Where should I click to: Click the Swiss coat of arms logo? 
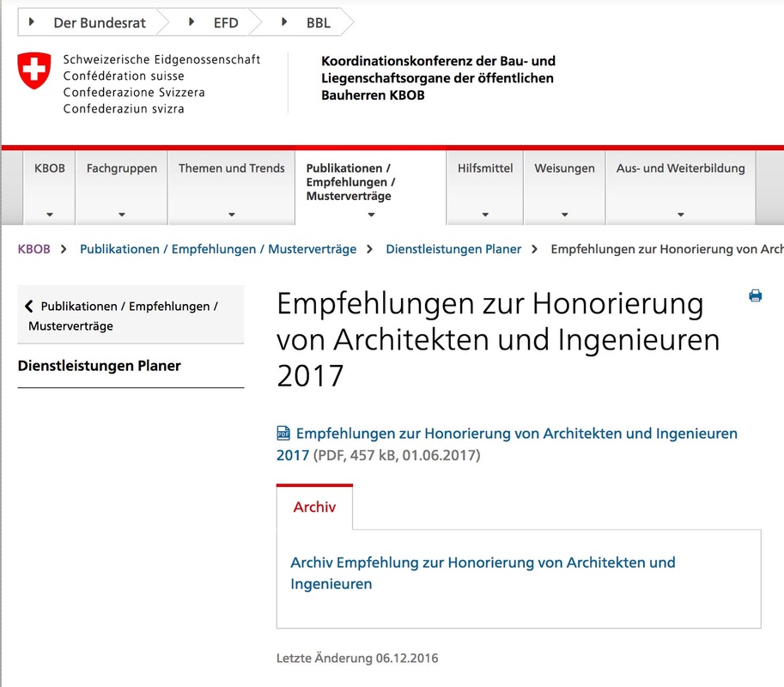pos(34,70)
